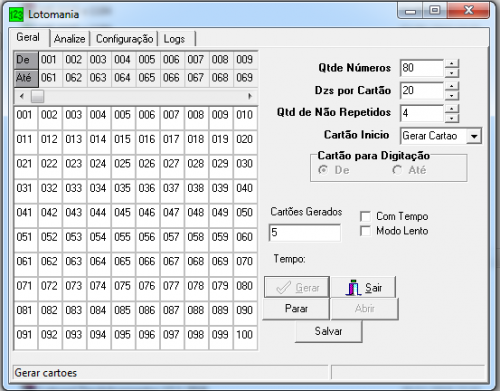The image size is (500, 391).
Task: Click the horizontal scrollbar thumb
Action: 37,96
